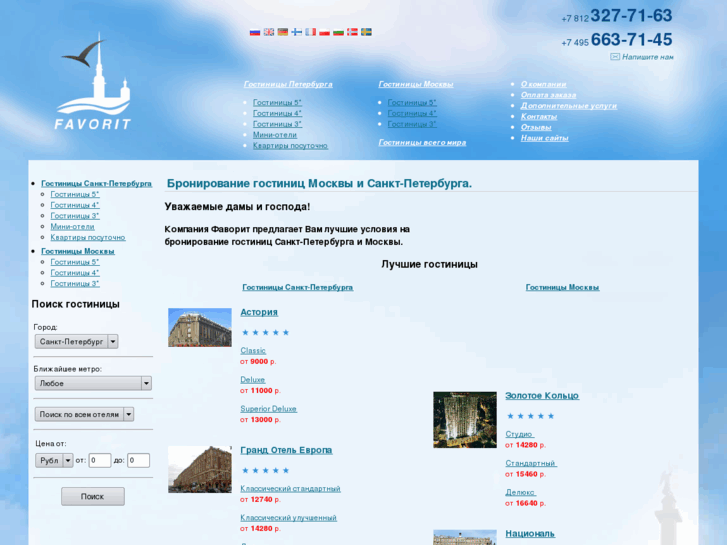Click the price 'до' input field
This screenshot has width=727, height=545.
point(138,461)
